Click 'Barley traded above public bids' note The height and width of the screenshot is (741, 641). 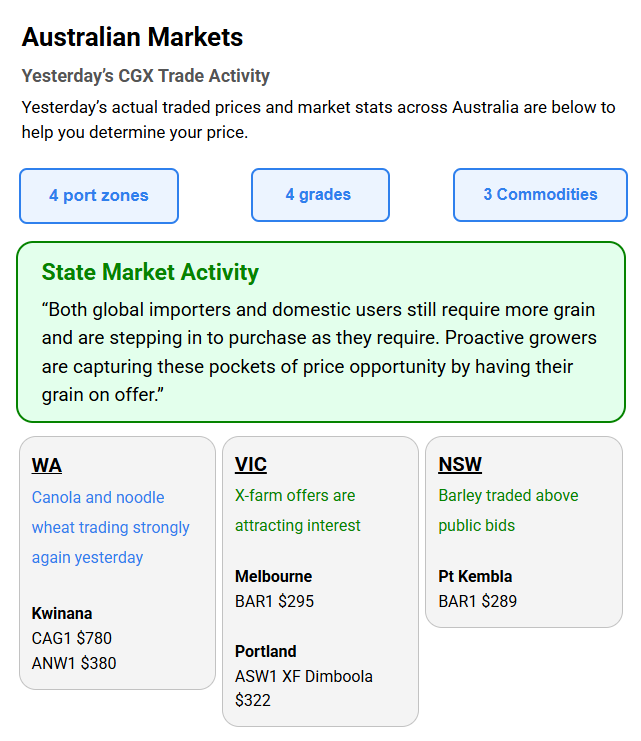(x=508, y=510)
